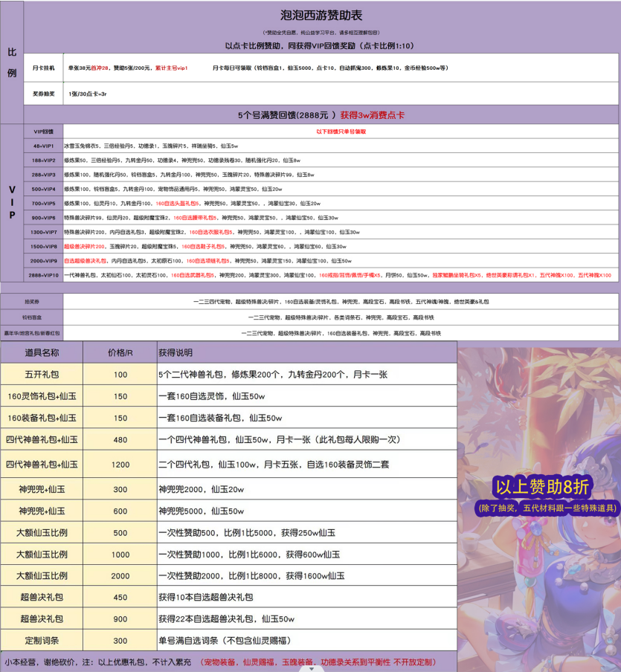Viewport: 621px width, 672px height.
Task: Click the 道具名称 column header
Action: 42,352
